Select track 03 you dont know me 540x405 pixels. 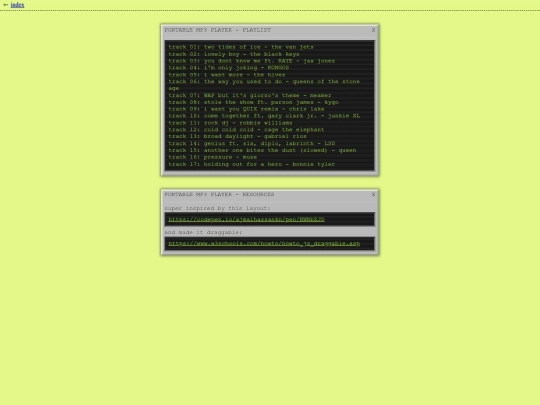[x=251, y=61]
